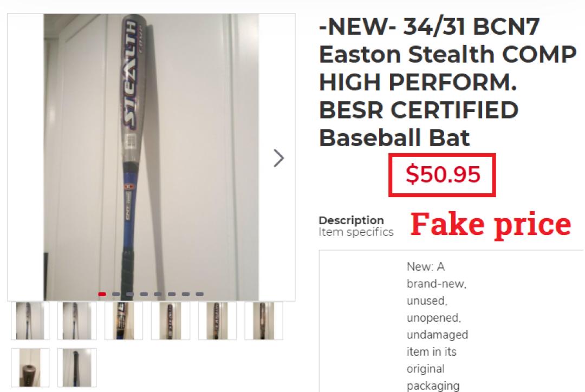
Task: View the sixth thumbnail in first row
Action: (264, 321)
